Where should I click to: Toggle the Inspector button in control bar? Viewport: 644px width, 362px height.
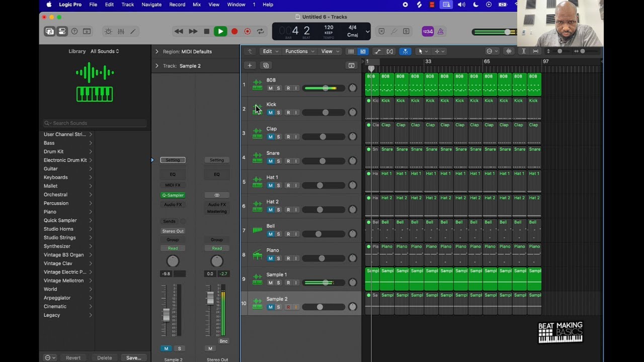pos(62,31)
